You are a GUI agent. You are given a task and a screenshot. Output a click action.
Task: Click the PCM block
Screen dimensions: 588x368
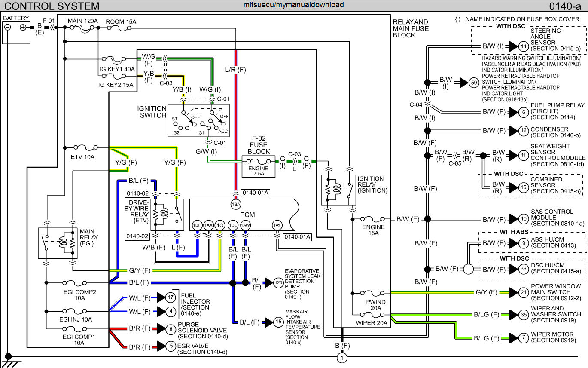point(248,215)
